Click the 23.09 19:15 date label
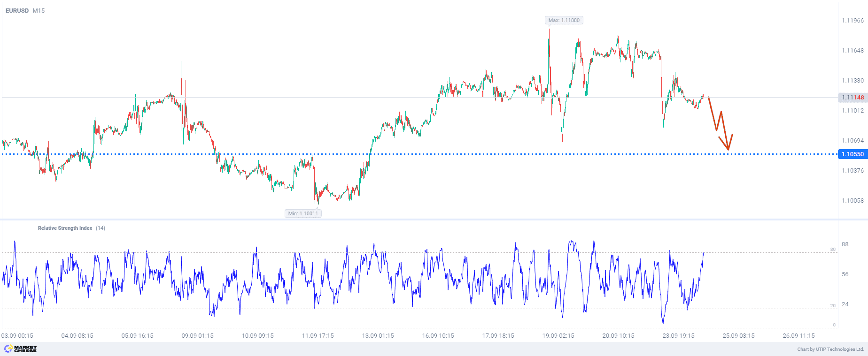The width and height of the screenshot is (868, 356). pos(678,336)
